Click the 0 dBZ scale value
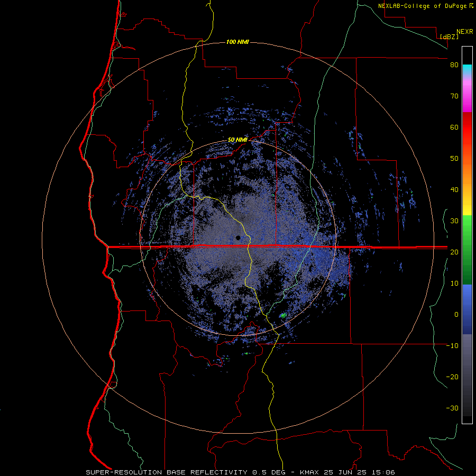 click(x=456, y=315)
